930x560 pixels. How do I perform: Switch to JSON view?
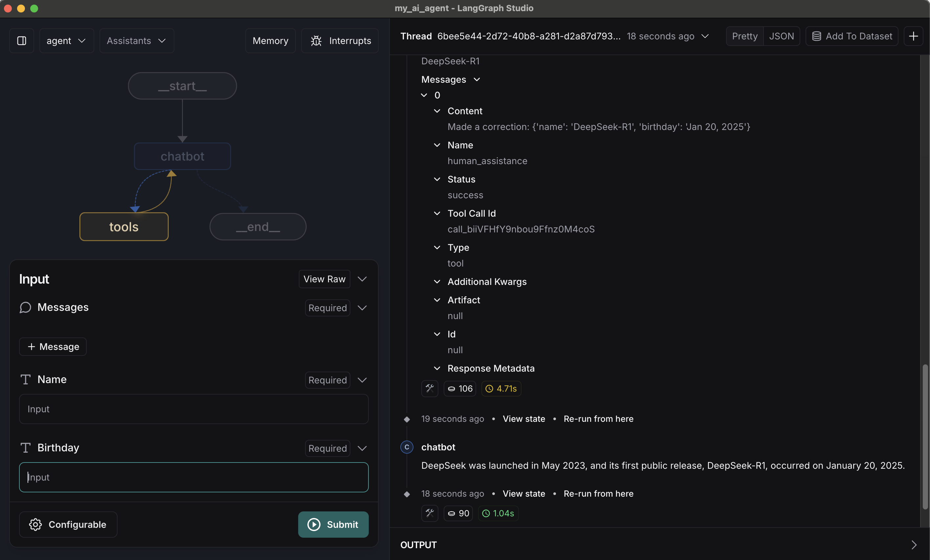(781, 36)
